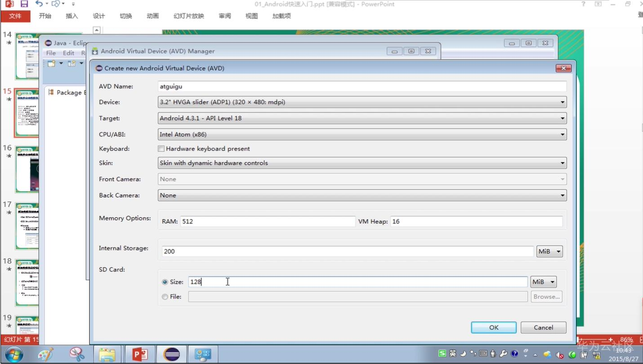Click the PowerPoint zoom slider plus button

coord(610,340)
